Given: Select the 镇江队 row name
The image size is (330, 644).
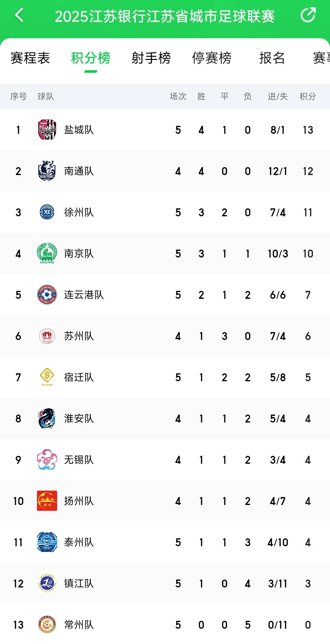Looking at the screenshot, I should (x=79, y=584).
